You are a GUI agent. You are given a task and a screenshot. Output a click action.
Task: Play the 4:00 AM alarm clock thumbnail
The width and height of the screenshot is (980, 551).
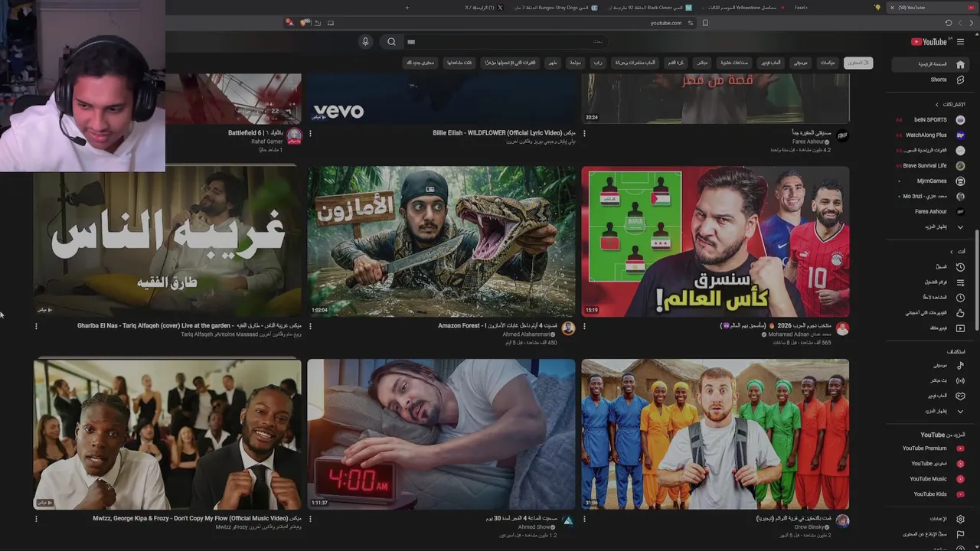point(441,434)
